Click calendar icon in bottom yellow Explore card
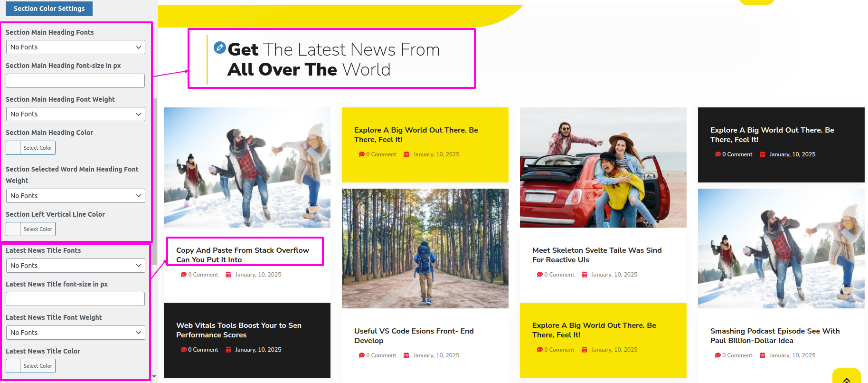Screen dimensions: 868x383 (x=585, y=350)
